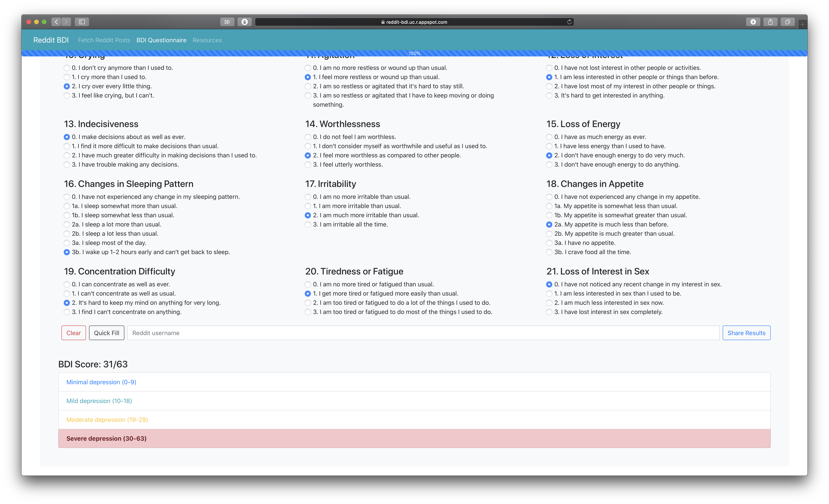Click the Safari back arrow button
The width and height of the screenshot is (829, 504).
click(56, 22)
